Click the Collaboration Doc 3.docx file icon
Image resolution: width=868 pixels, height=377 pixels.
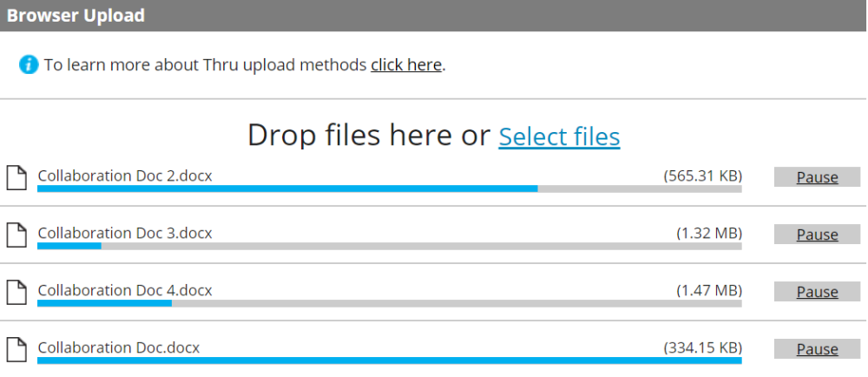16,235
